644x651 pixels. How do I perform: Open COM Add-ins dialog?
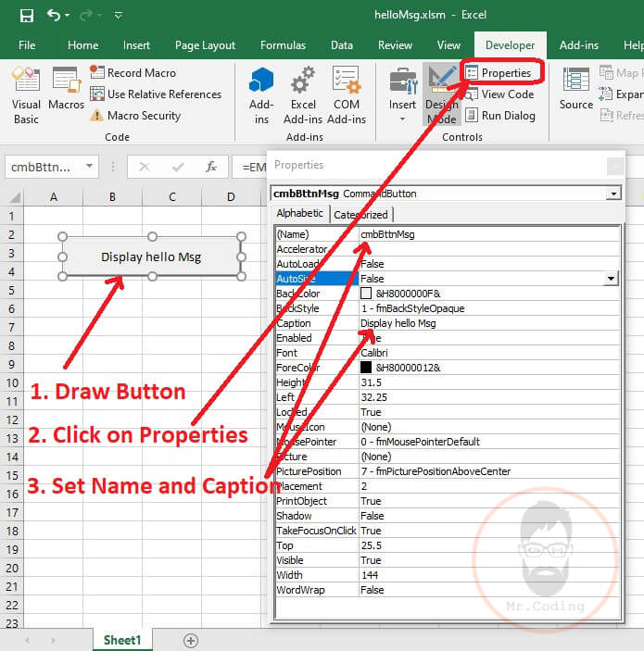coord(347,95)
